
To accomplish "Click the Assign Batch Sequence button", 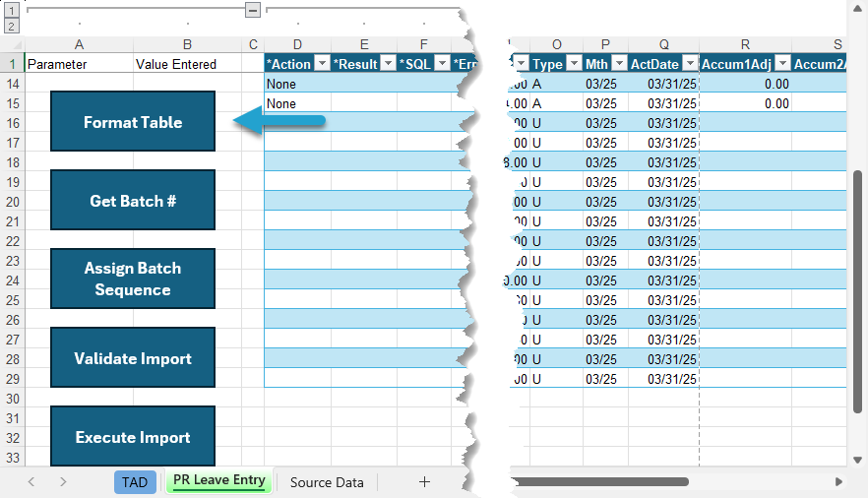I will (x=133, y=279).
